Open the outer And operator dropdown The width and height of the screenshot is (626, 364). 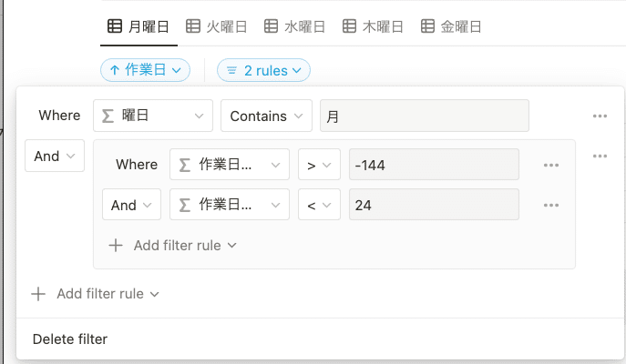point(54,157)
